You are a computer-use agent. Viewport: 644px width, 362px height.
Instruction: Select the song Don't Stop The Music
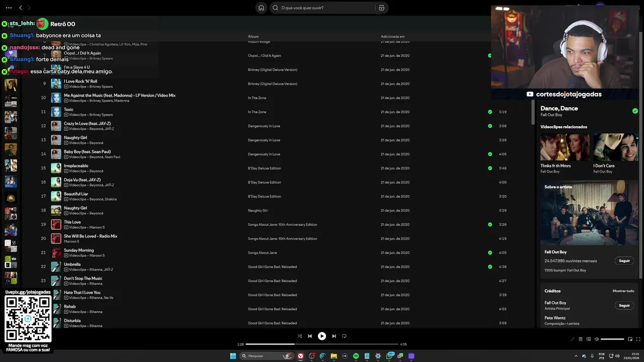[x=83, y=278]
